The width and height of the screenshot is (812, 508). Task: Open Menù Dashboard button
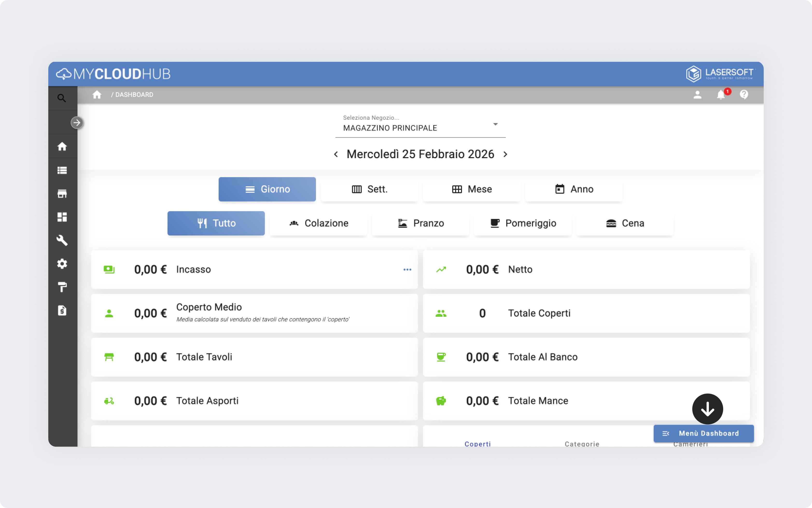point(704,433)
